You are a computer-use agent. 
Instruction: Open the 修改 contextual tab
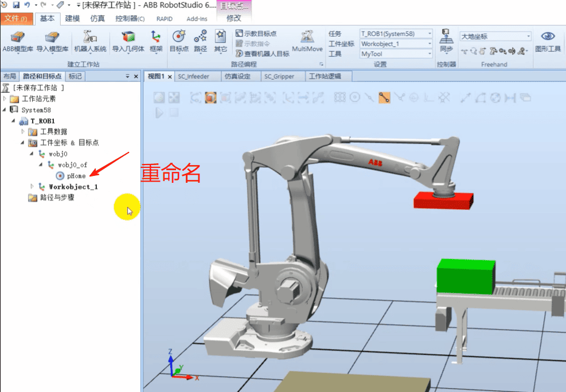click(233, 18)
